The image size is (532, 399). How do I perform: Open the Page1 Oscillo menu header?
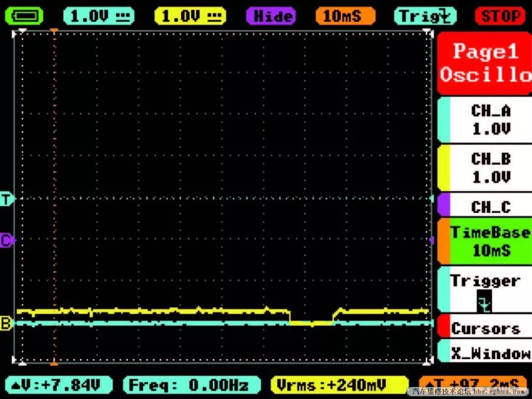[485, 63]
